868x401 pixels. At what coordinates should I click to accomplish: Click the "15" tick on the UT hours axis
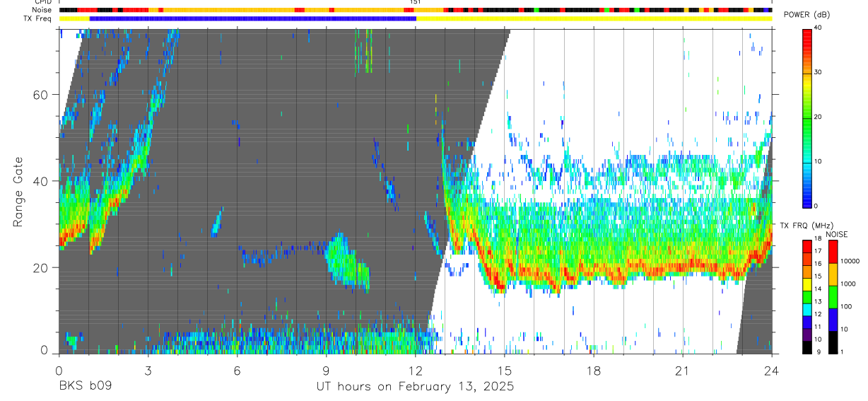pos(505,369)
